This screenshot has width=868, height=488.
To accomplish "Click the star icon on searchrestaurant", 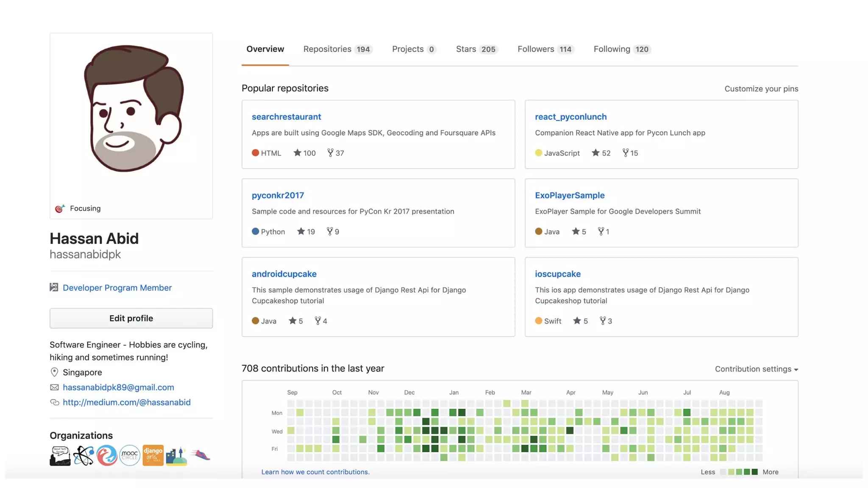I will click(x=297, y=153).
